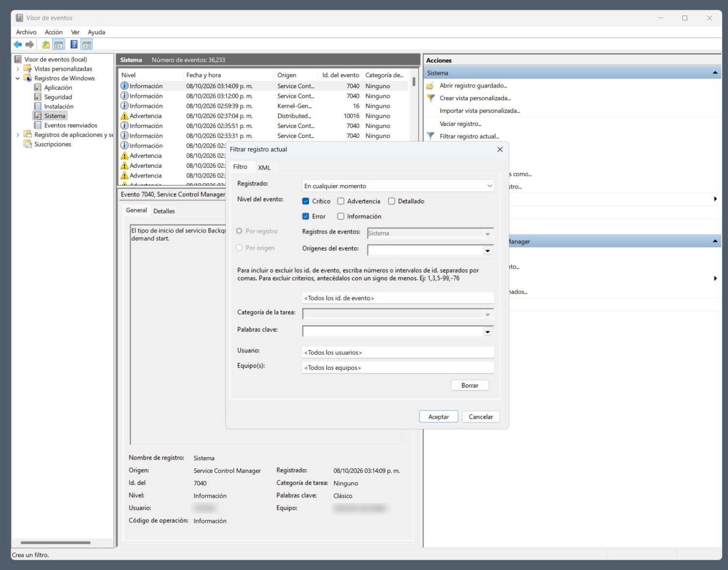This screenshot has width=728, height=570.
Task: Click the up-one-level folder toolbar icon
Action: pyautogui.click(x=46, y=45)
